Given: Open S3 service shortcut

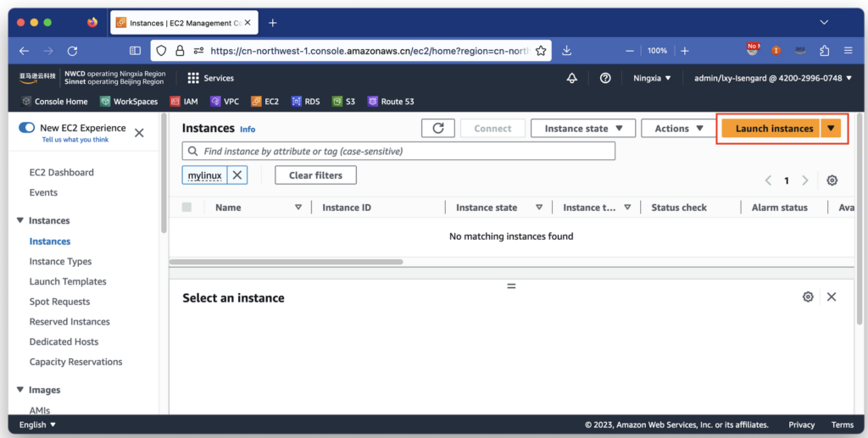Looking at the screenshot, I should (x=344, y=101).
